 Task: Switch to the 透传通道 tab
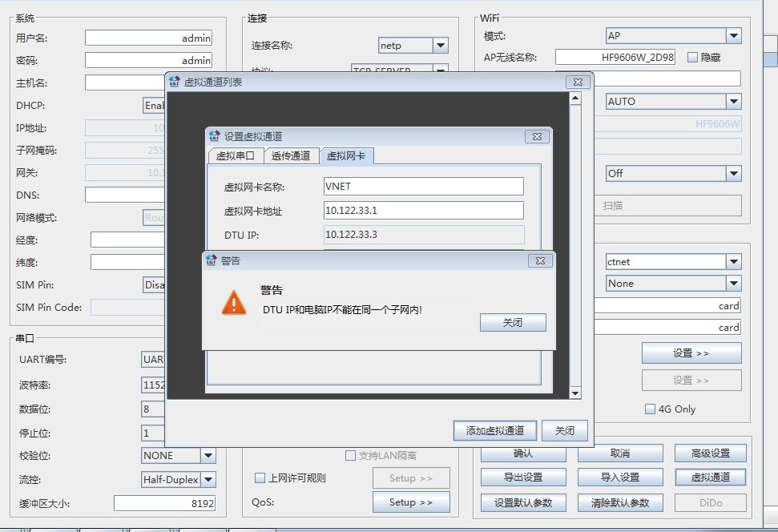291,155
